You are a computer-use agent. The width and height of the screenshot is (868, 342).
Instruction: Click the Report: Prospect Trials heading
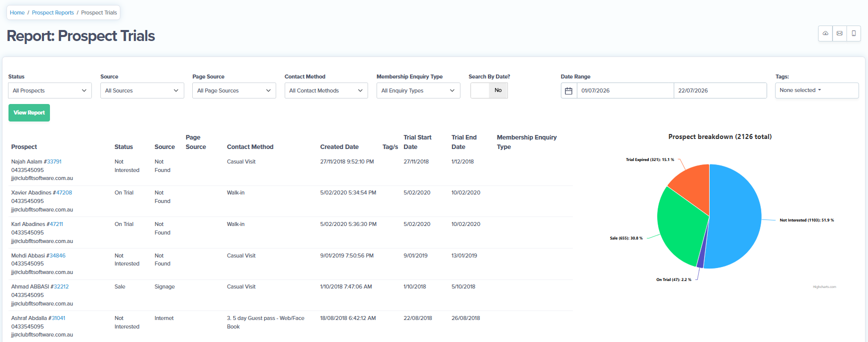(x=81, y=35)
